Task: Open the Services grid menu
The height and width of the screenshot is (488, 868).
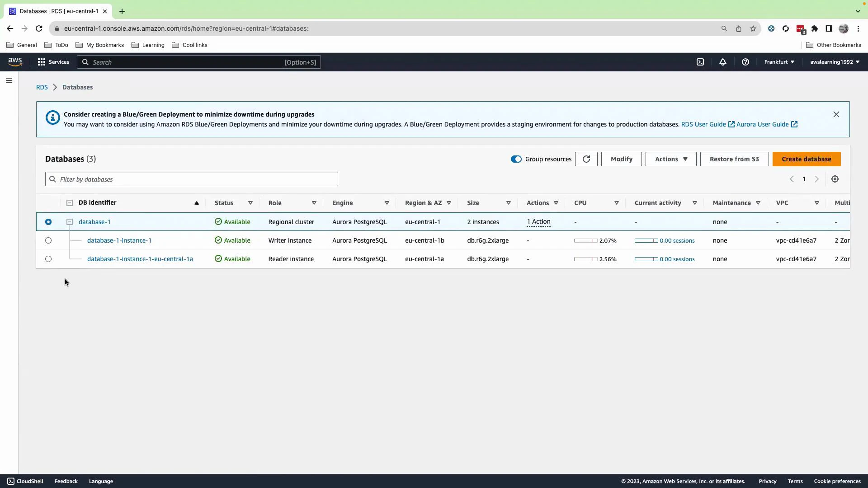Action: (41, 62)
